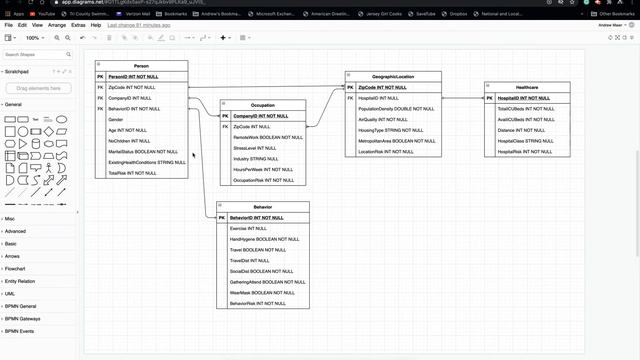640x360 pixels.
Task: Select the Bidirectional block arrow shape
Action: coord(49,180)
